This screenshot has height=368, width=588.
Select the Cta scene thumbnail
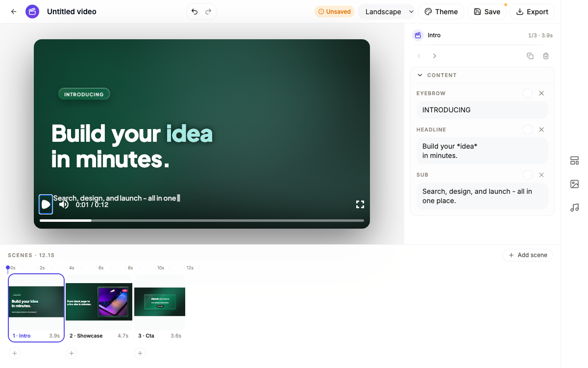click(160, 302)
